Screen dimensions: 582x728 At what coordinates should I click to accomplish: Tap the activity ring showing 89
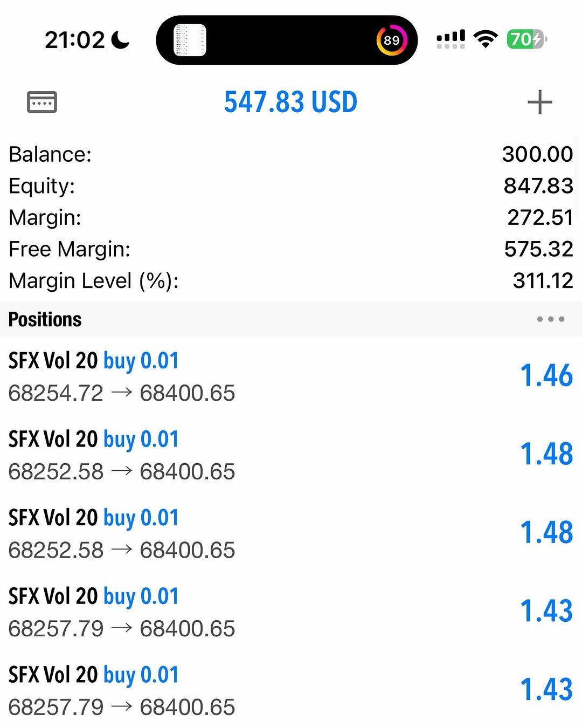coord(392,40)
